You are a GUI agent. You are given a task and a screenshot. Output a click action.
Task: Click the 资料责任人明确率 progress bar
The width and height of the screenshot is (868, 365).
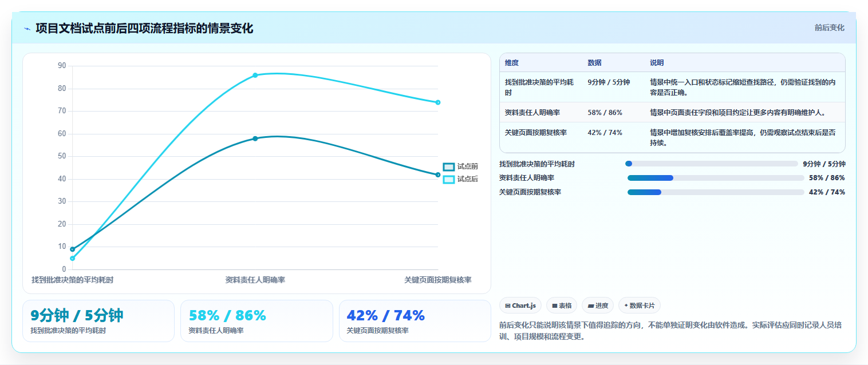[716, 178]
